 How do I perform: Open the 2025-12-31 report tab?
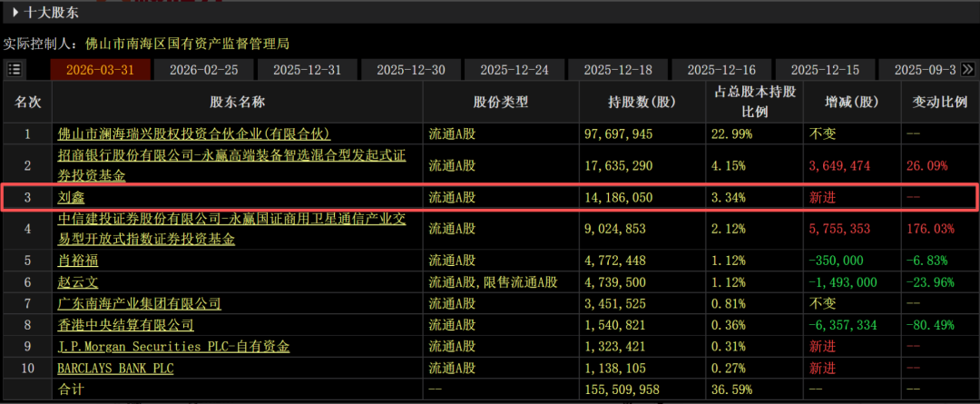(308, 70)
